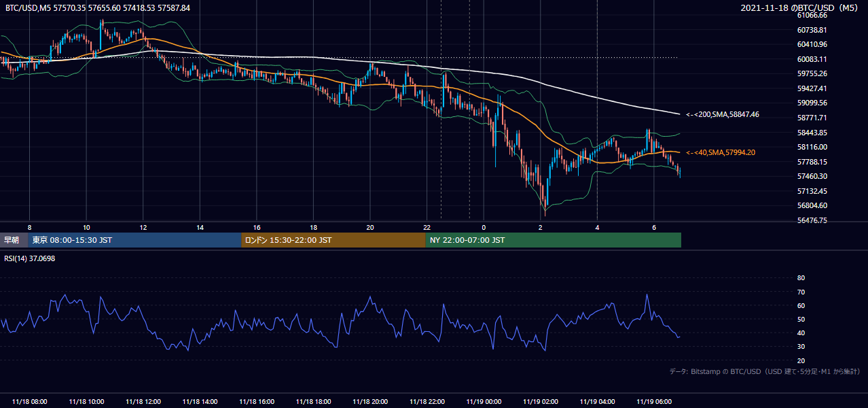
Task: Click RSI axis level 50
Action: tap(801, 319)
